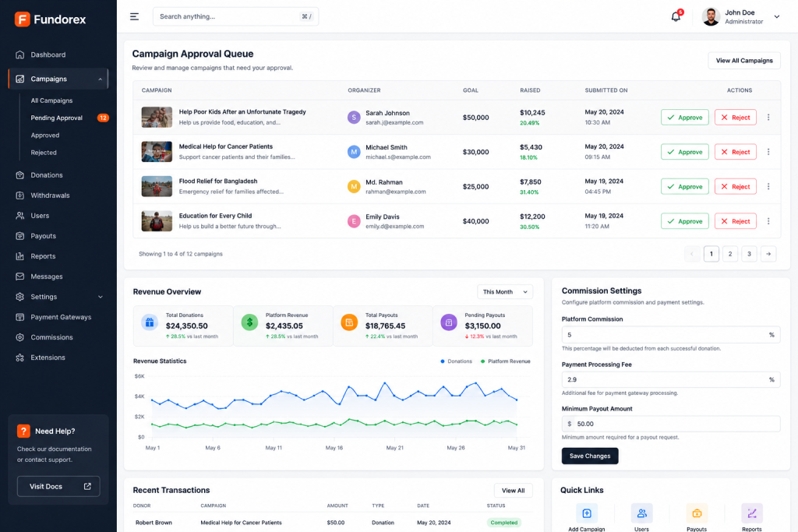Edit the Minimum Payout Amount field
Image resolution: width=798 pixels, height=532 pixels.
[671, 425]
